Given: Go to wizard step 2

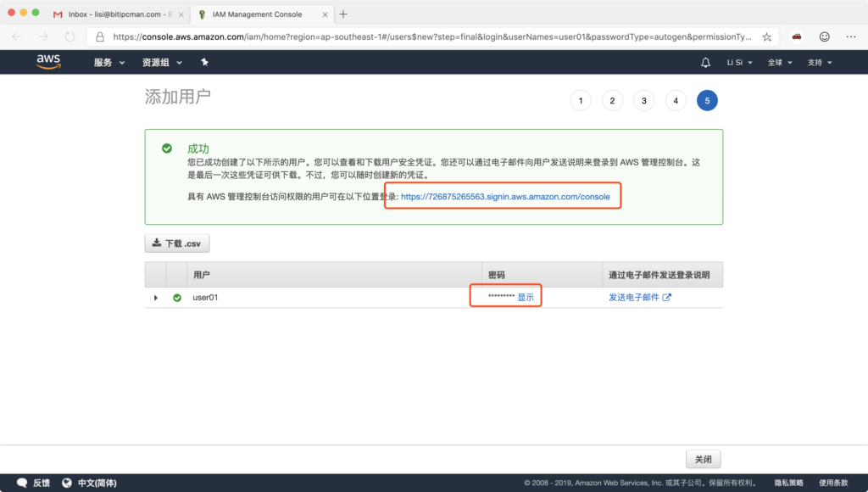Looking at the screenshot, I should pos(612,100).
